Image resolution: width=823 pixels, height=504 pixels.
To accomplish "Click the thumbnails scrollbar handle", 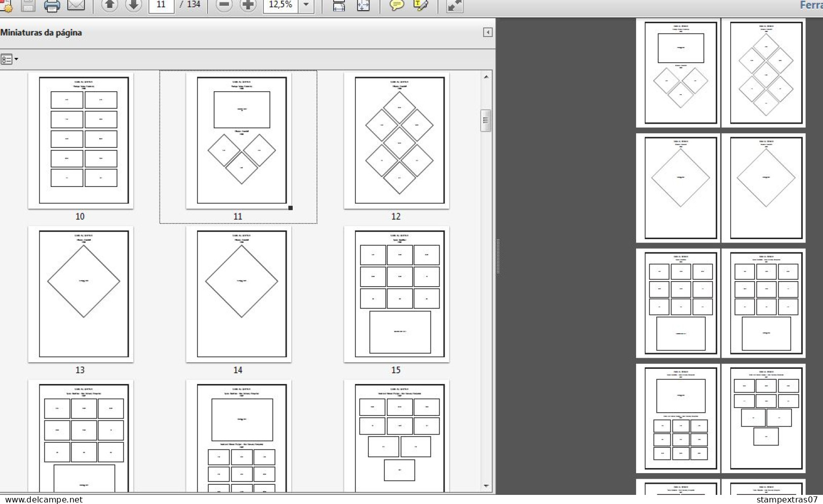I will (486, 121).
